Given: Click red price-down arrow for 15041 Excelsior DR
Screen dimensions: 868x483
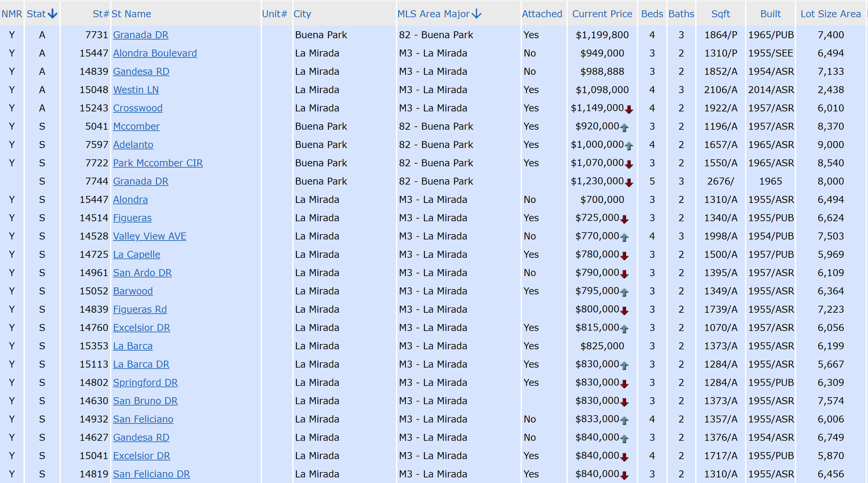Looking at the screenshot, I should (x=624, y=457).
